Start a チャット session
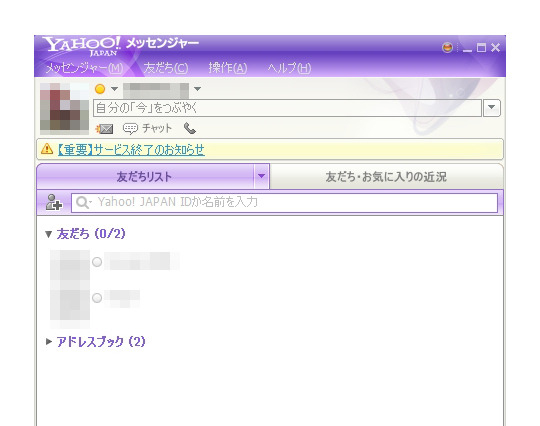Screen dimensions: 540x426 click(x=147, y=129)
